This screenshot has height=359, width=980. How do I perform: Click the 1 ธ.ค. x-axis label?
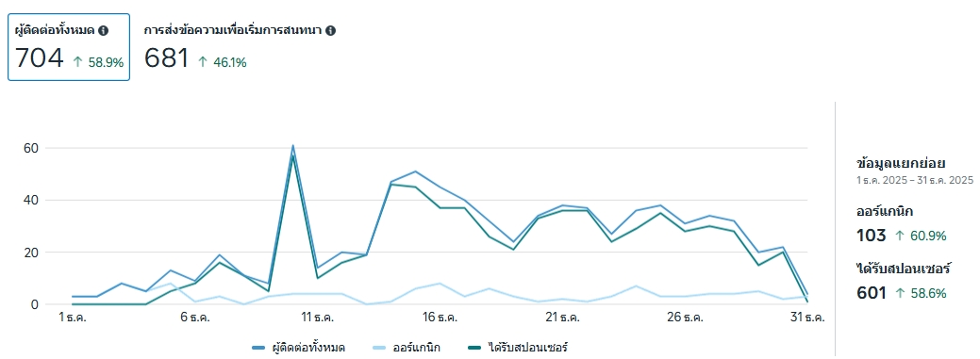(x=72, y=318)
